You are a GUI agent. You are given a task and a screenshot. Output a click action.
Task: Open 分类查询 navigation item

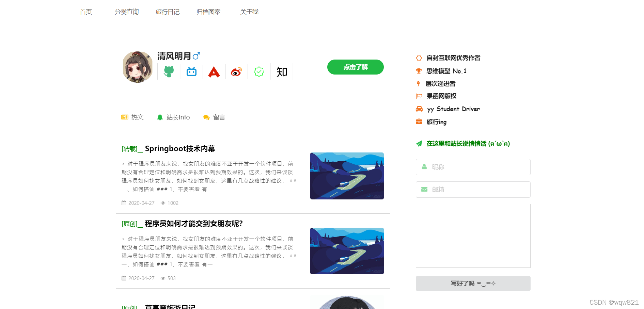tap(127, 12)
